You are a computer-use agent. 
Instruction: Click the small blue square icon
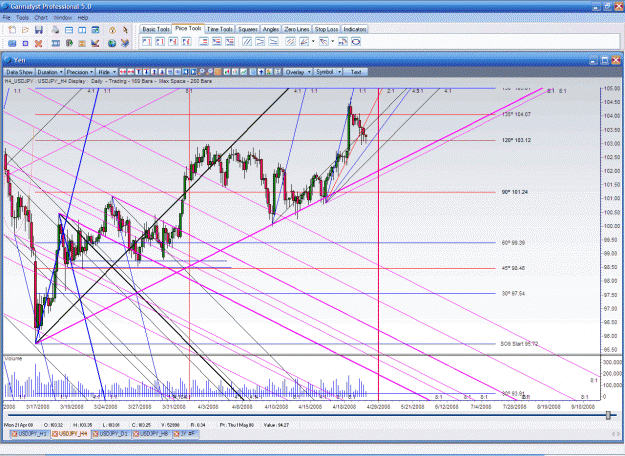[25, 43]
